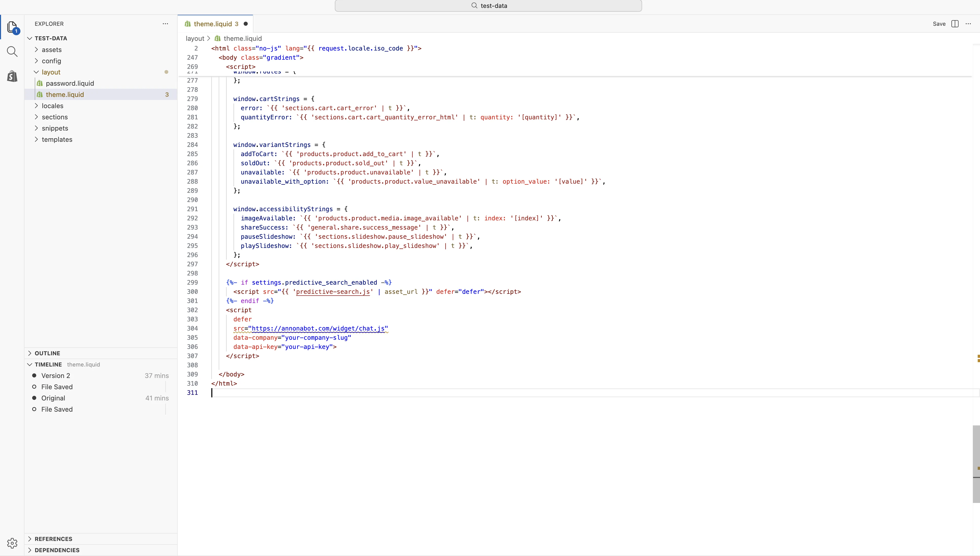The image size is (980, 556).
Task: Open the Explorer view icon
Action: click(12, 27)
